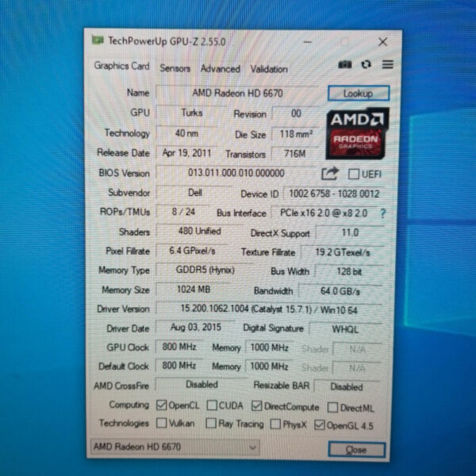476x476 pixels.
Task: Click the BIOS Version field
Action: coord(236,173)
